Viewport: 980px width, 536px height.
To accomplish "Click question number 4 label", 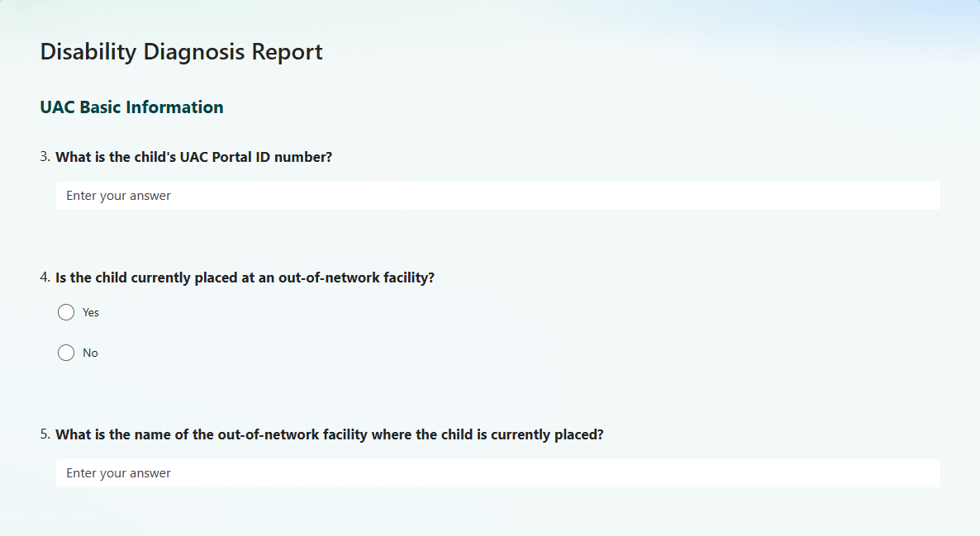I will coord(45,277).
